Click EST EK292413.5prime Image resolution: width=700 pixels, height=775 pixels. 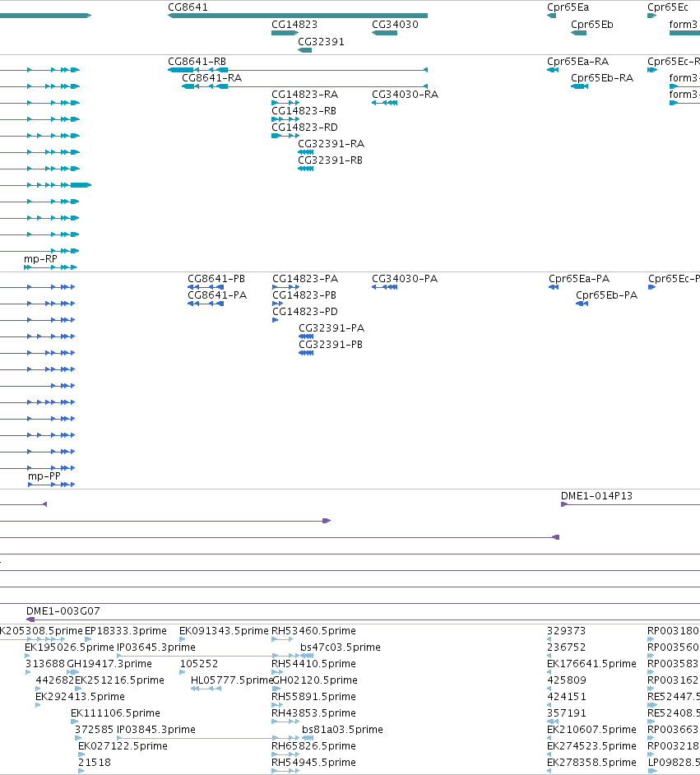tap(80, 697)
